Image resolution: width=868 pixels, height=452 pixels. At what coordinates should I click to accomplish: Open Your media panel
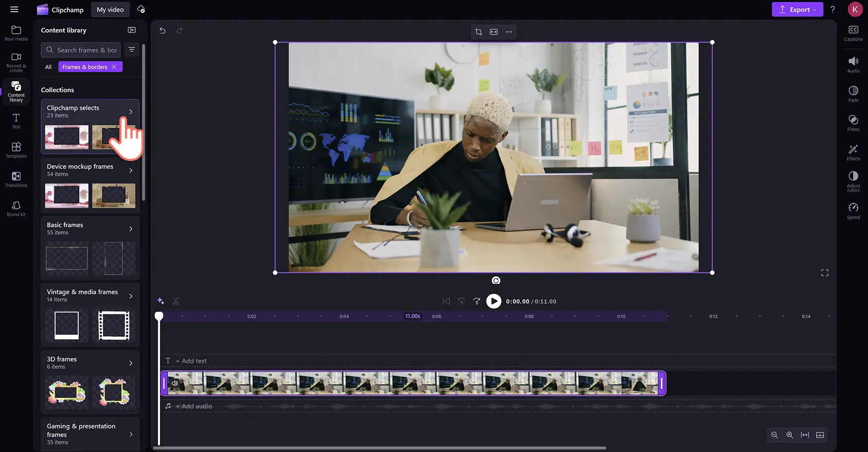(x=16, y=33)
